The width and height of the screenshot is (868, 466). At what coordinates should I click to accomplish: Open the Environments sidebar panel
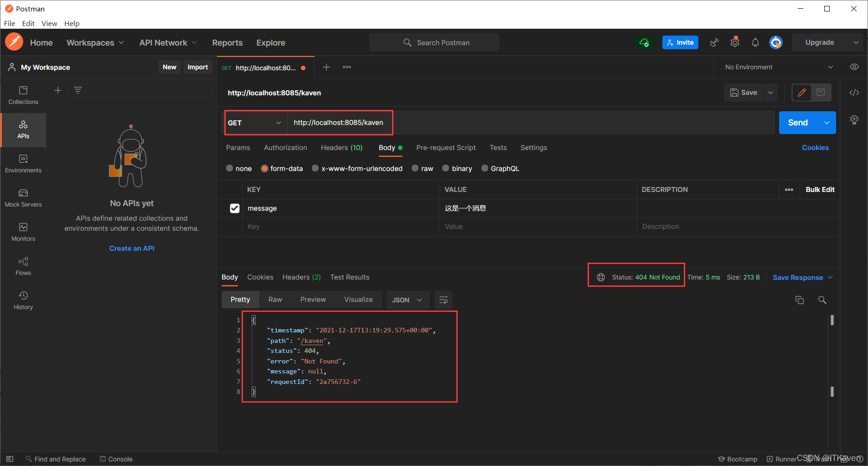point(23,164)
